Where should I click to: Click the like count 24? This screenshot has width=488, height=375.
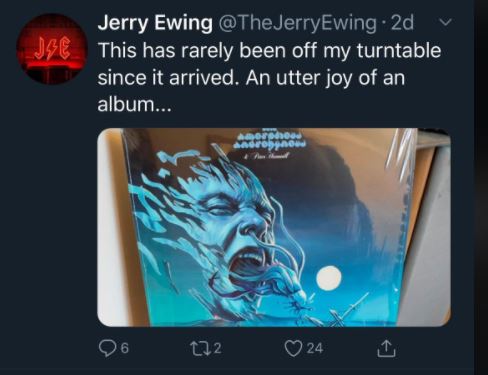(x=315, y=349)
